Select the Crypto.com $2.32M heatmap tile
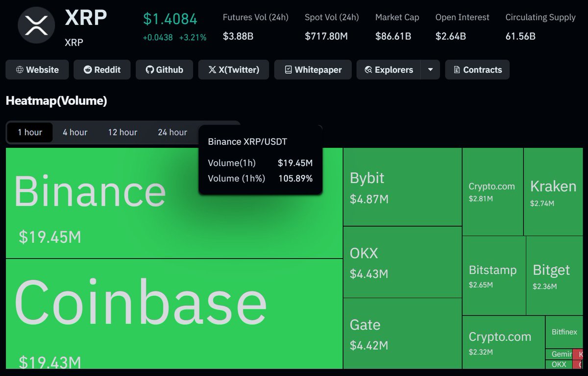588x376 pixels. point(504,342)
